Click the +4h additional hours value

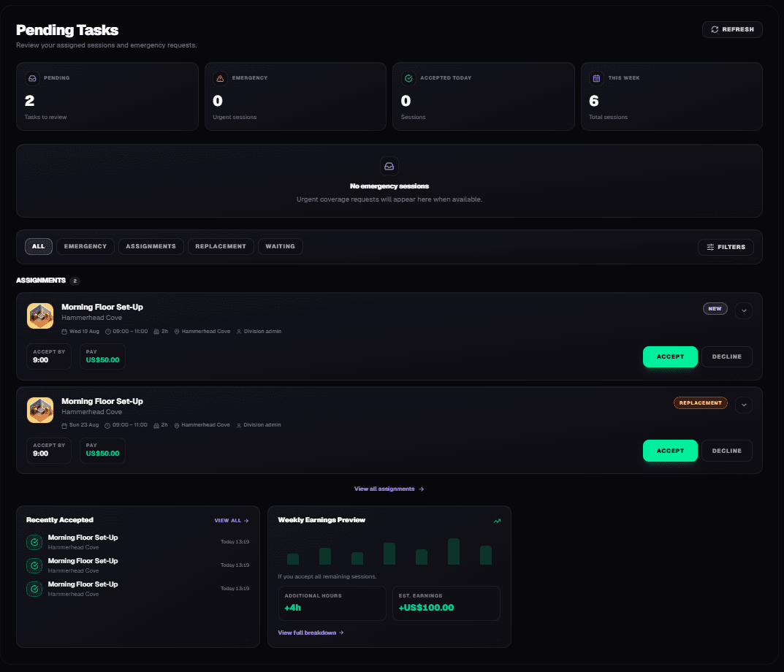(292, 608)
